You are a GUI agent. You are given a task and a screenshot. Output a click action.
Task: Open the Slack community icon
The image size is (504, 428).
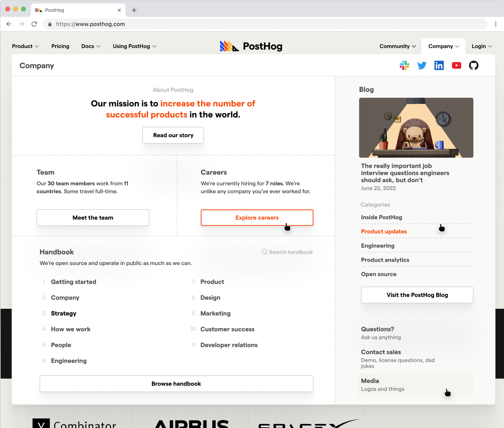404,66
